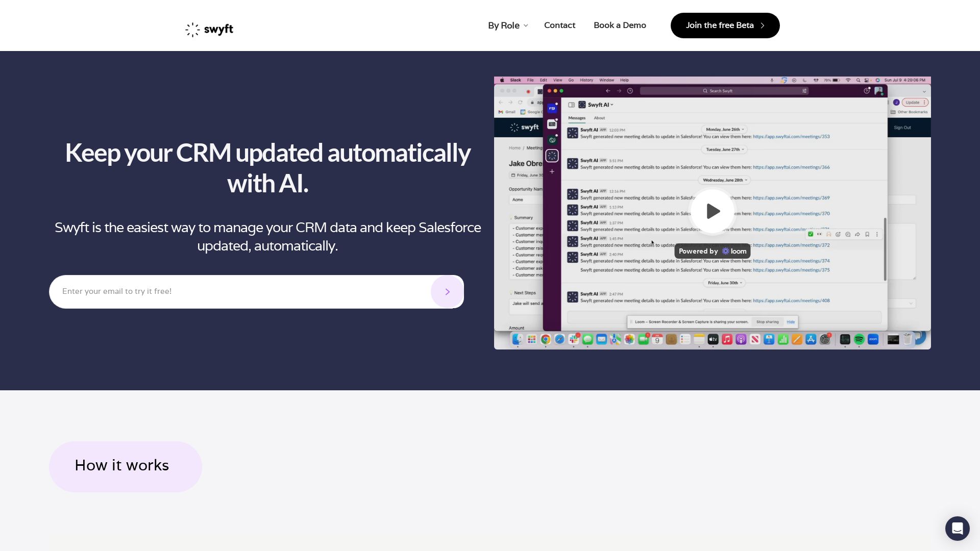980x551 pixels.
Task: Forward the hovered Swyft AI message
Action: [857, 234]
